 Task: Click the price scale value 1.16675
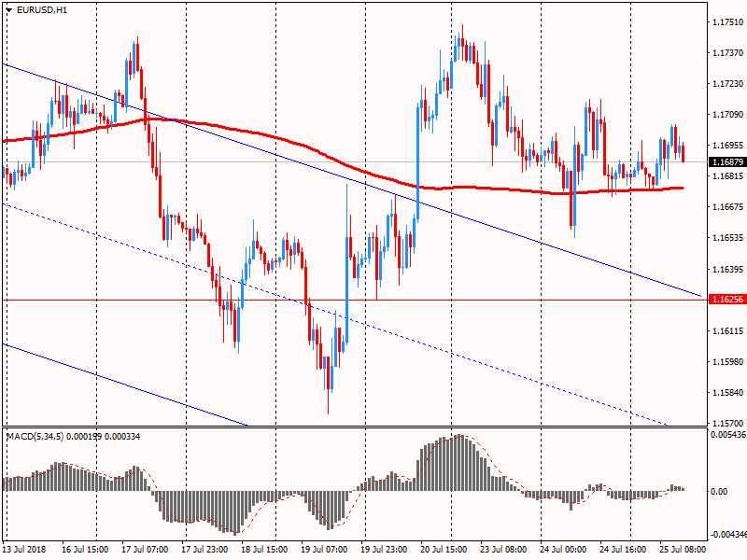(727, 206)
